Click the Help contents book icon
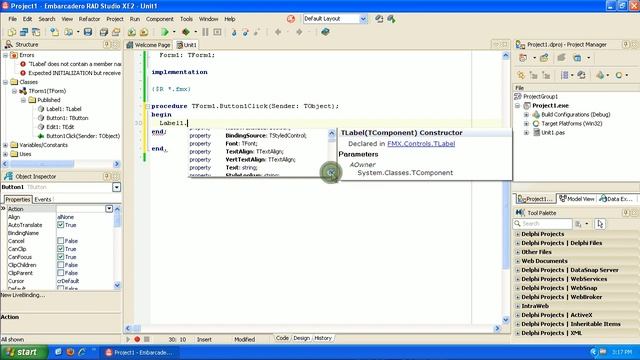Viewport: 640px width, 360px height. coord(325,32)
